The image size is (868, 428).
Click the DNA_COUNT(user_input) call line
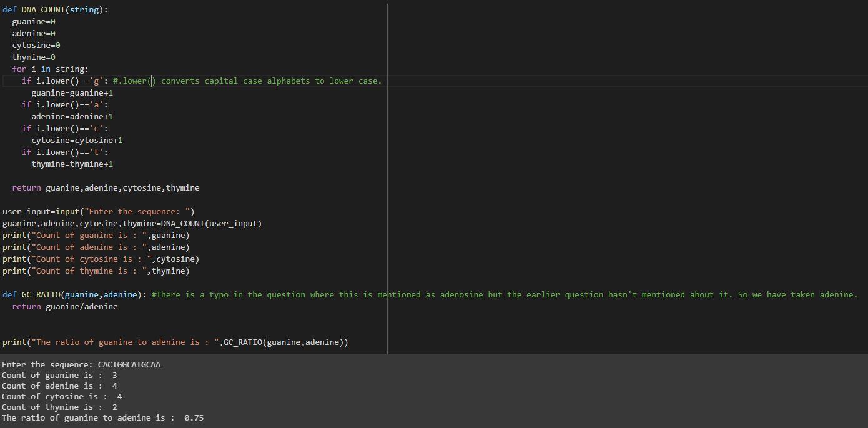pyautogui.click(x=132, y=224)
